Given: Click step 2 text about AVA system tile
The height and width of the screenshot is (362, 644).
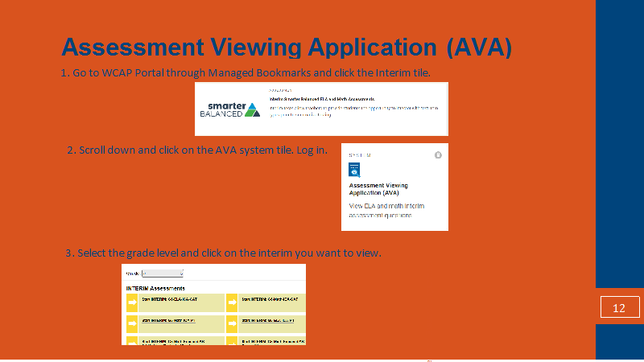Looking at the screenshot, I should click(197, 150).
